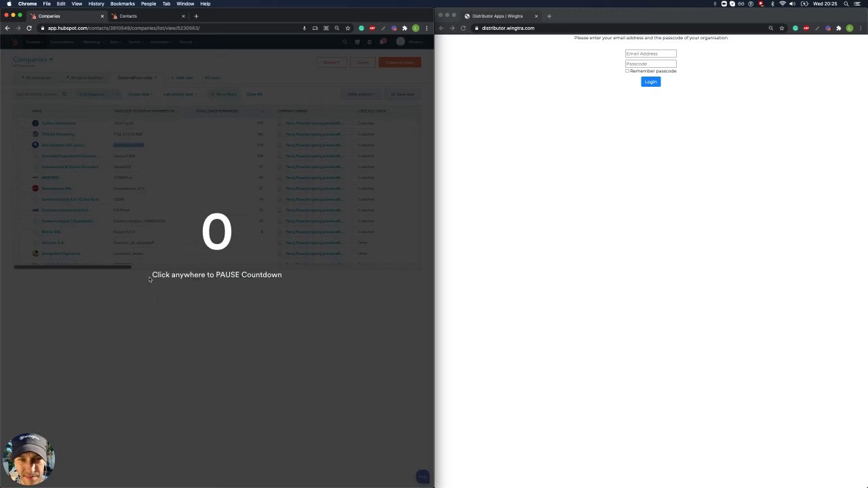Open the Apple menu
The image size is (868, 488).
click(9, 3)
